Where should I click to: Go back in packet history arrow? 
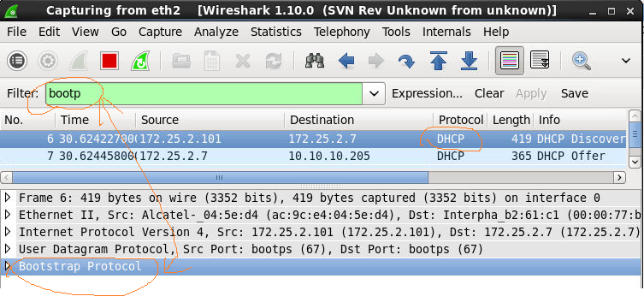pos(346,62)
